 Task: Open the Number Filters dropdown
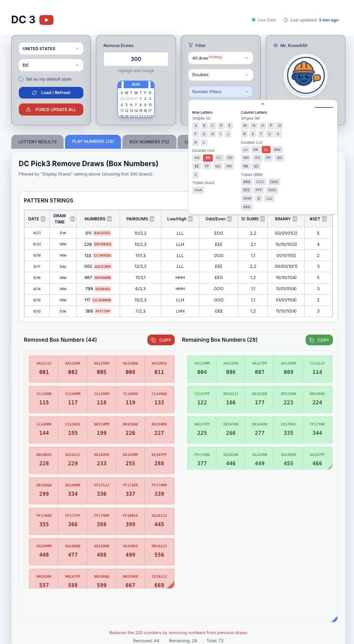click(x=220, y=91)
